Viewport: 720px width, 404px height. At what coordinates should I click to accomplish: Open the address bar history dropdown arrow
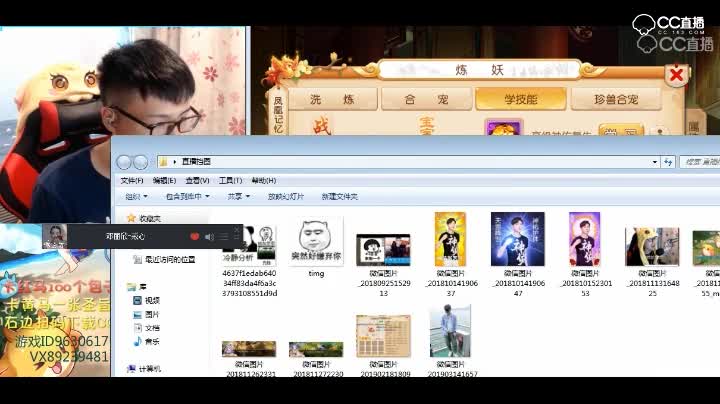[654, 162]
